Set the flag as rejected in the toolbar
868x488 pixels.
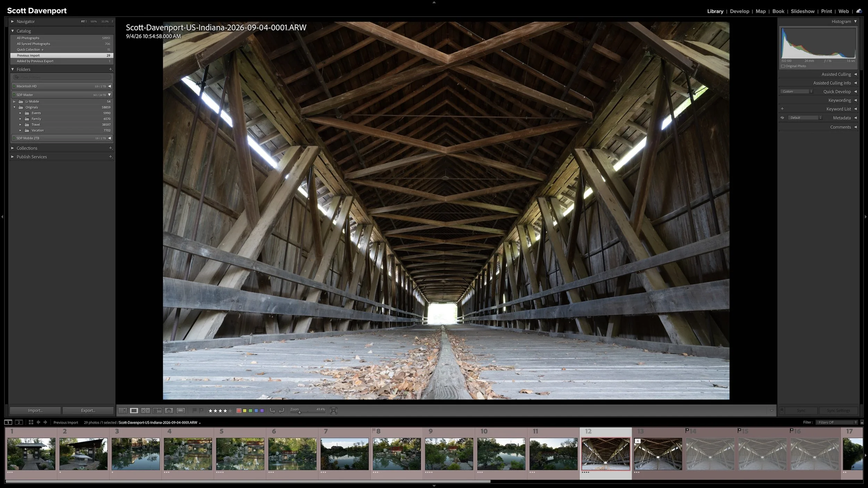[x=201, y=411]
